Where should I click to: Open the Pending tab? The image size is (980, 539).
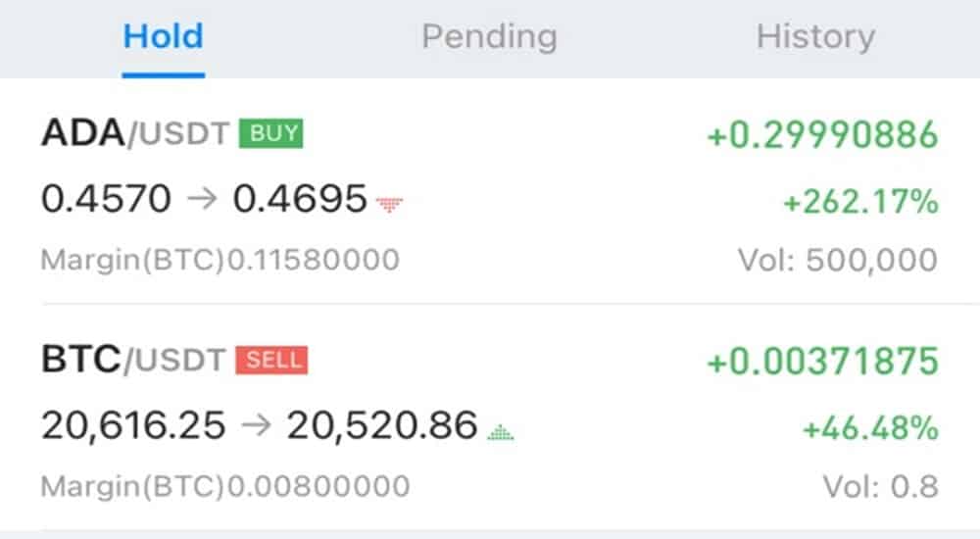coord(489,37)
